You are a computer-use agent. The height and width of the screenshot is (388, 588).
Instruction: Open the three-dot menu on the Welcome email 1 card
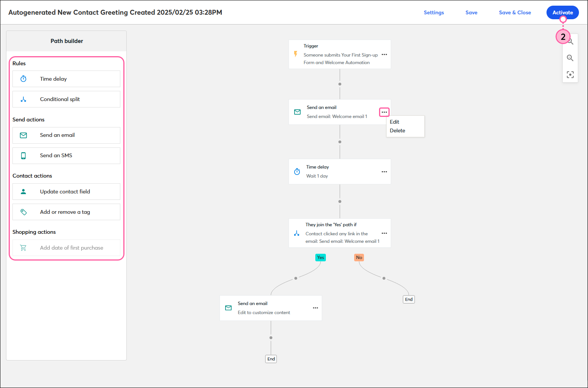[x=384, y=112]
